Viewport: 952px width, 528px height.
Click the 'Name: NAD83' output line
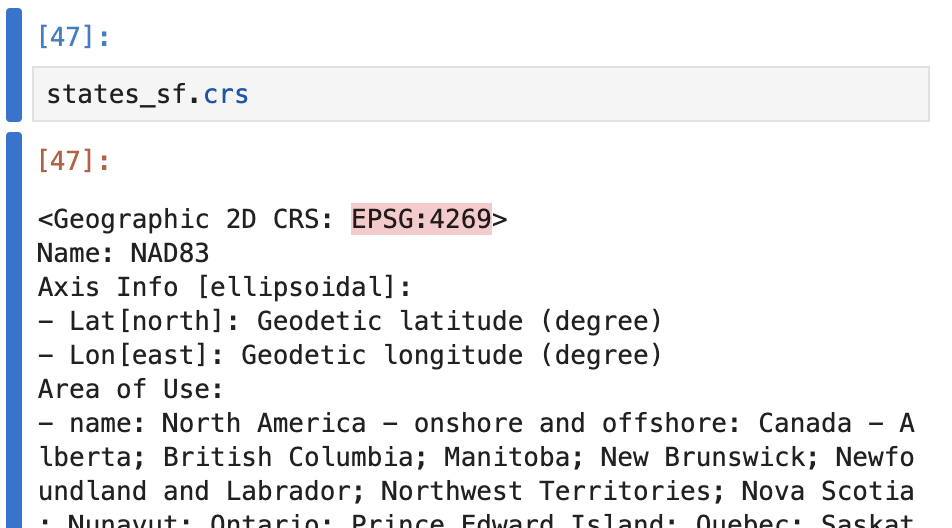pyautogui.click(x=123, y=253)
